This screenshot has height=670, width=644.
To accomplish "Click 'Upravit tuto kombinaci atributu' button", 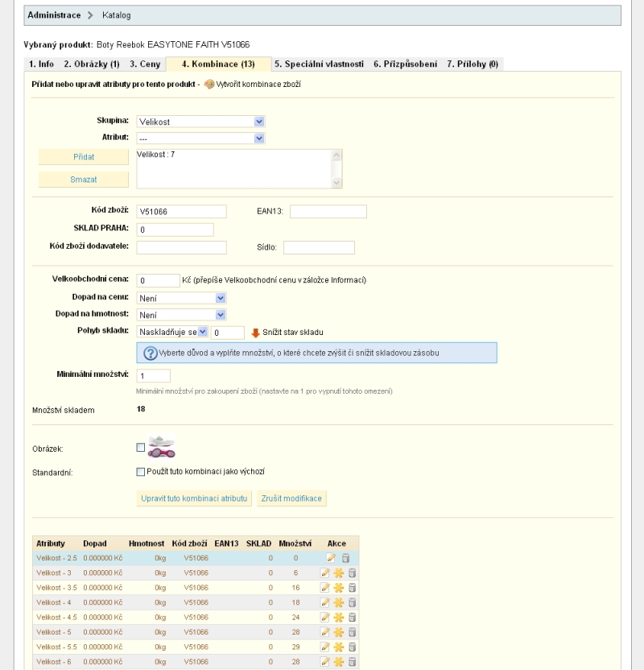I will click(194, 498).
